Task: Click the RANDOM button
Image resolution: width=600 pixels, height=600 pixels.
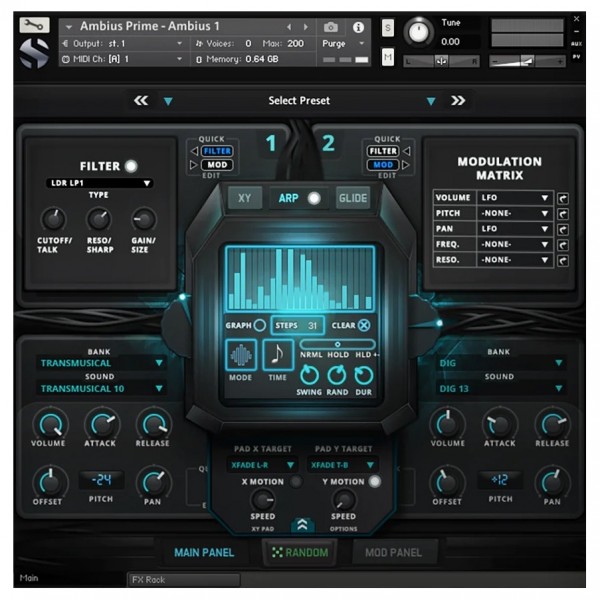Action: point(300,552)
